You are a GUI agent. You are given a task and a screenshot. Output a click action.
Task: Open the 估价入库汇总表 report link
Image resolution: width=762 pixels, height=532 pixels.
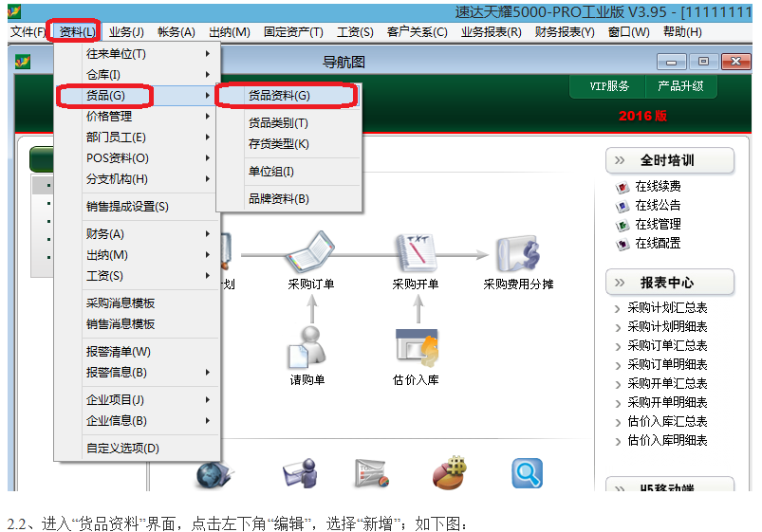pos(667,422)
